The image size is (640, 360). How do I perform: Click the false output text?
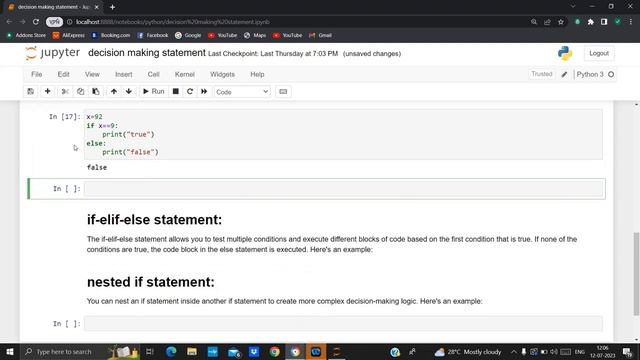tap(97, 167)
